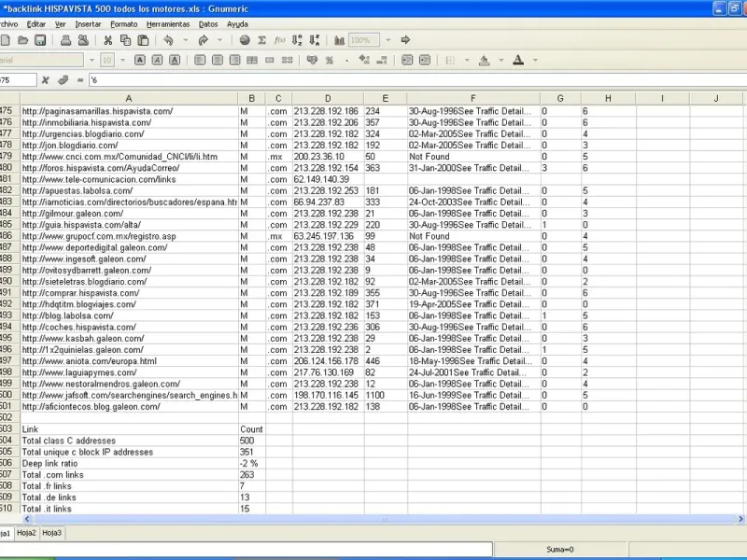Increase the cell indent
This screenshot has height=560, width=747.
[425, 60]
